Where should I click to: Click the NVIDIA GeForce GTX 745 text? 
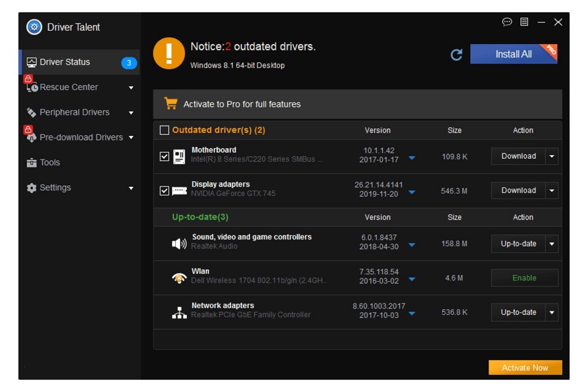(x=233, y=194)
